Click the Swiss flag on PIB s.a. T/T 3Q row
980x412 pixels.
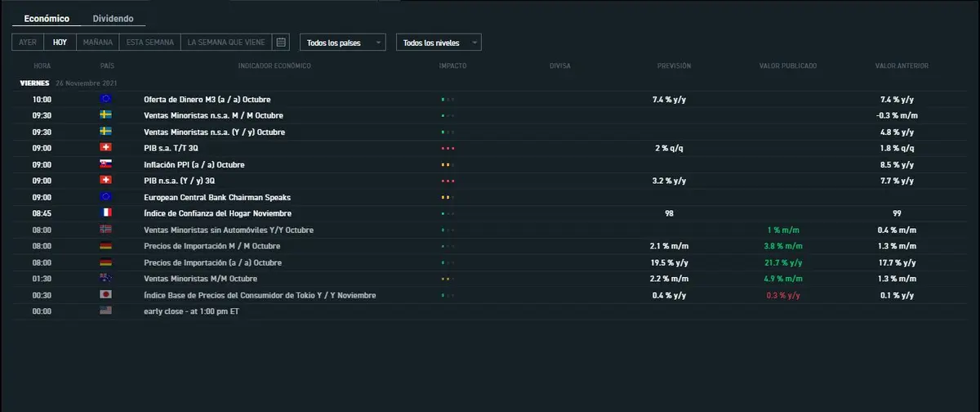click(x=106, y=148)
